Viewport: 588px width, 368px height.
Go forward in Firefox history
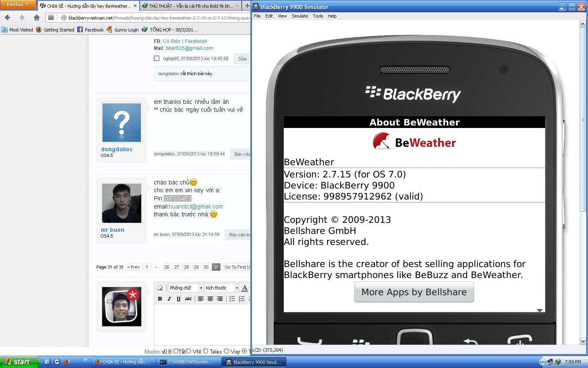22,18
